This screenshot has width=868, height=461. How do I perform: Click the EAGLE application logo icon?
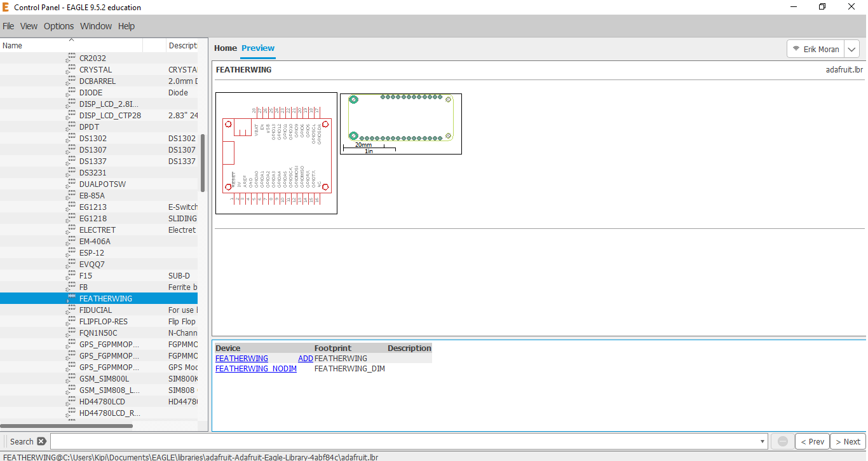point(6,7)
